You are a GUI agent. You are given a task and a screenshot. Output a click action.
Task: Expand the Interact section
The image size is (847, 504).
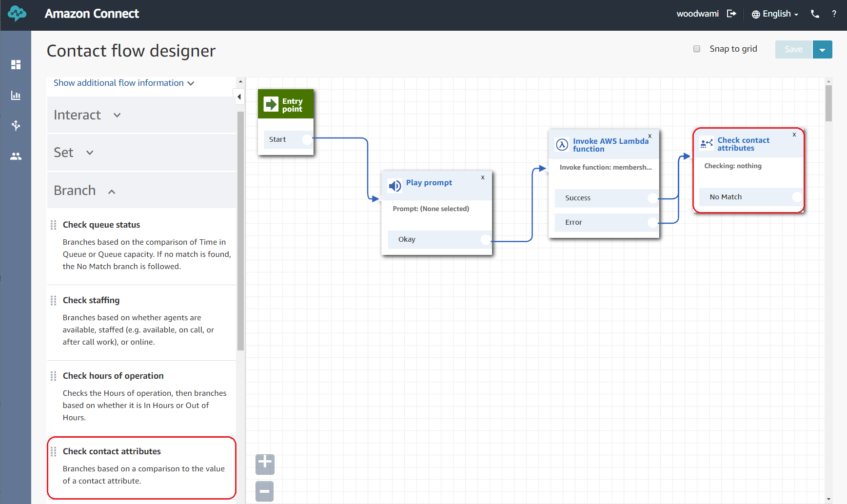point(141,115)
